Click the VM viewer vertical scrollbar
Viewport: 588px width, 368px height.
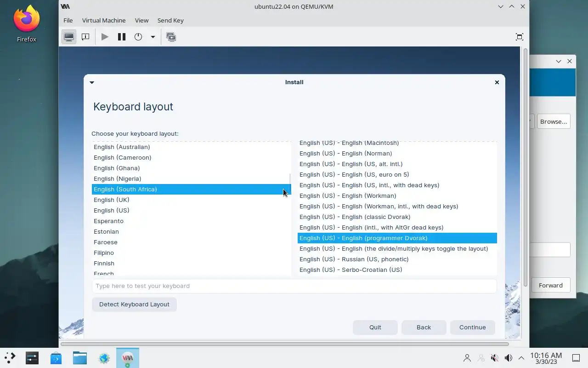coord(525,168)
